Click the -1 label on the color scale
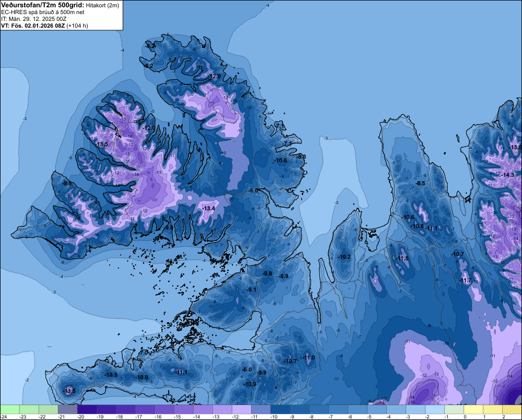522x420 pixels. coord(446,417)
